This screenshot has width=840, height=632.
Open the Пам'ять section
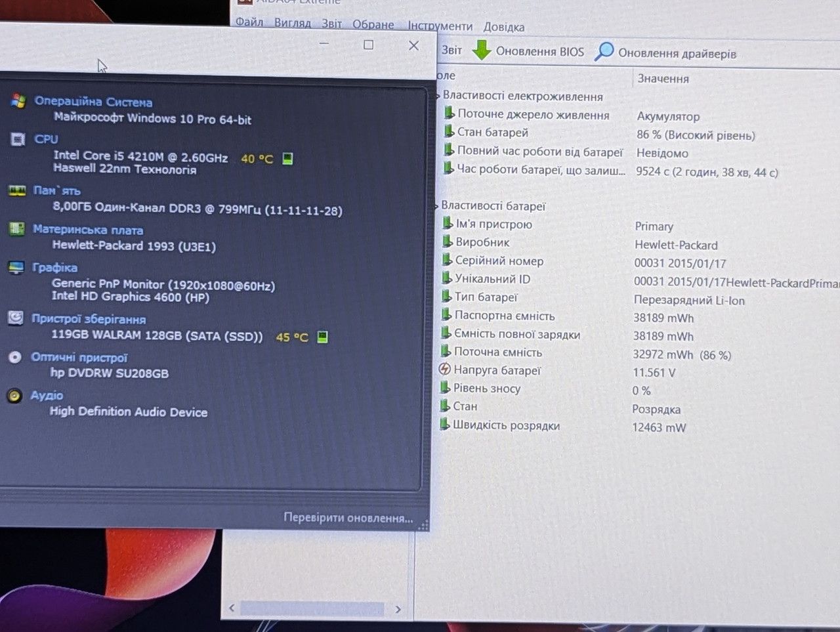(57, 190)
